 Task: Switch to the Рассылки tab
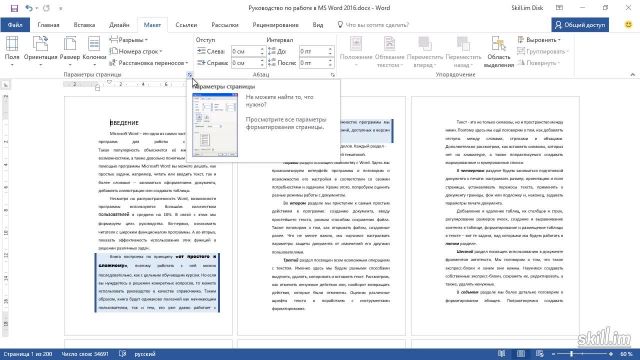pyautogui.click(x=224, y=25)
